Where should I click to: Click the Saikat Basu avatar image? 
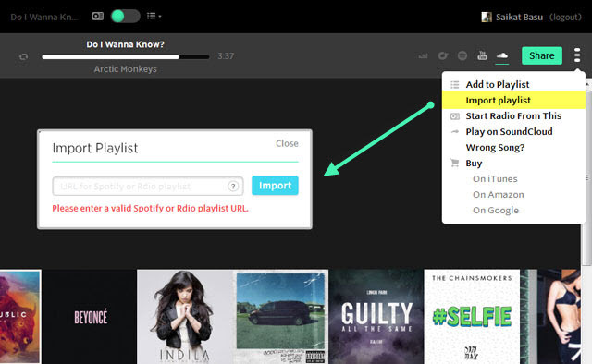pos(487,17)
